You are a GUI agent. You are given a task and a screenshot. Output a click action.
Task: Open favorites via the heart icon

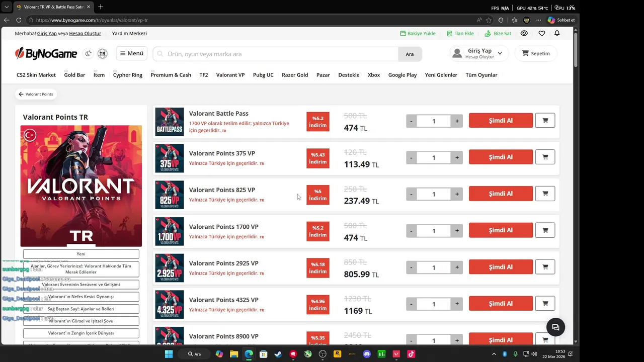541,33
